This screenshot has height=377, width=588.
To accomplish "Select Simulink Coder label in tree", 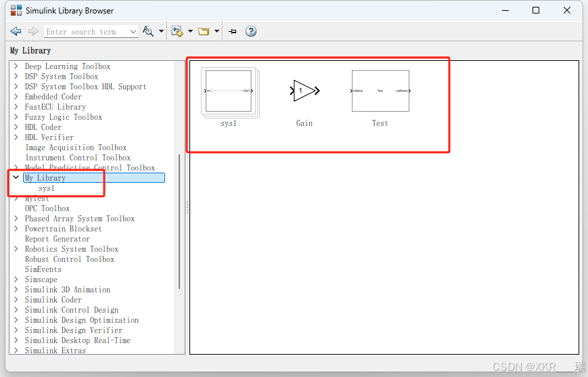I will pyautogui.click(x=53, y=300).
